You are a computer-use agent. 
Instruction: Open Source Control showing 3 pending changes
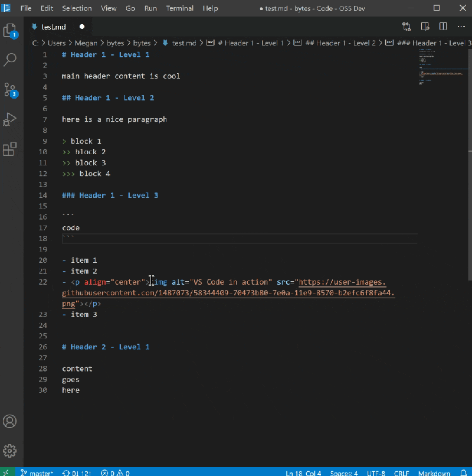point(9,89)
